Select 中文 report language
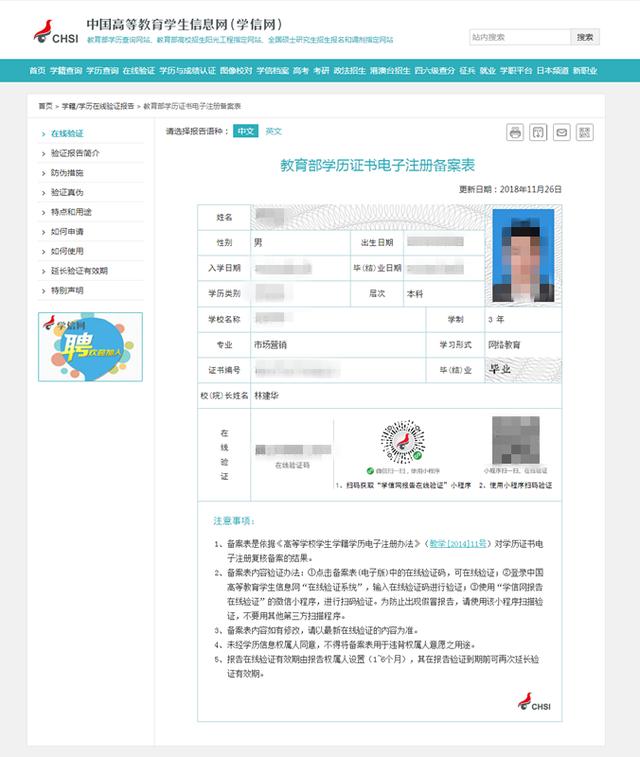 click(x=246, y=131)
